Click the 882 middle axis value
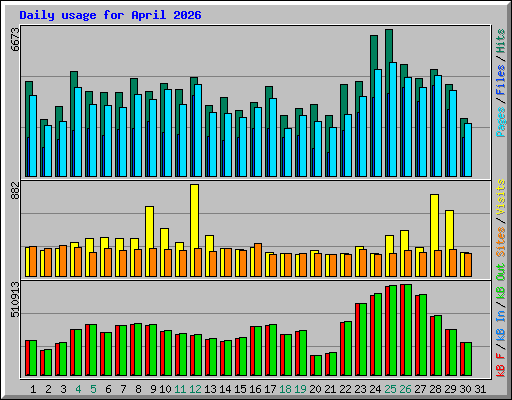Screen dimensions: 512x400 [x=15, y=191]
